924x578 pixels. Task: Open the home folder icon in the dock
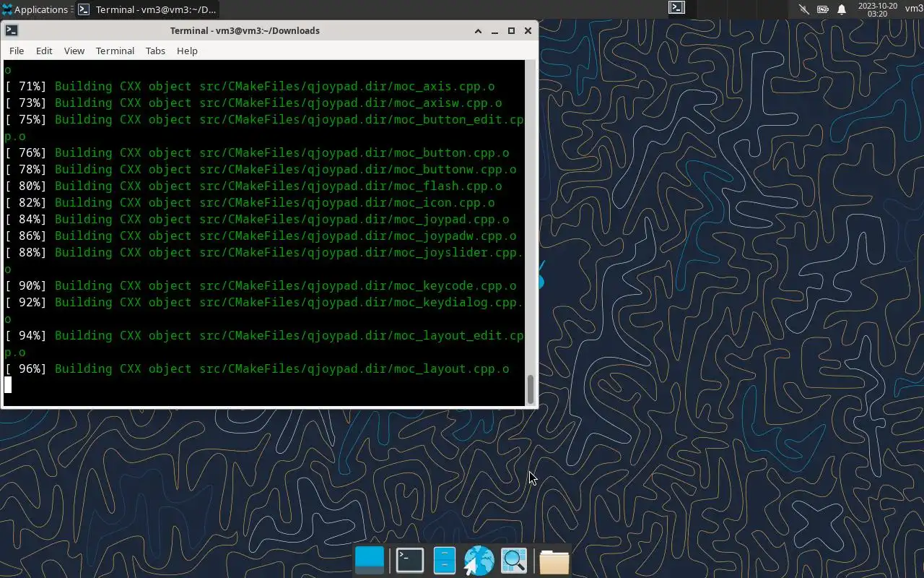[554, 561]
